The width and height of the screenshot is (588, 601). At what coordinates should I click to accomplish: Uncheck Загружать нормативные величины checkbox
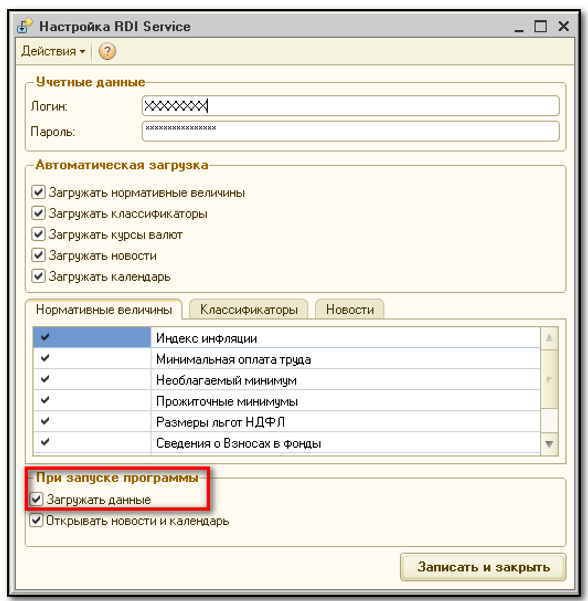(38, 192)
